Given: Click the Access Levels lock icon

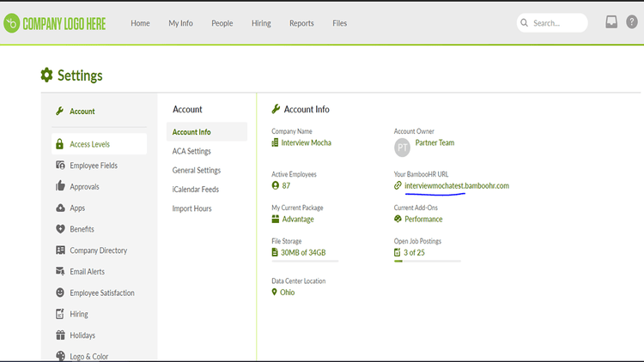Looking at the screenshot, I should pos(59,144).
